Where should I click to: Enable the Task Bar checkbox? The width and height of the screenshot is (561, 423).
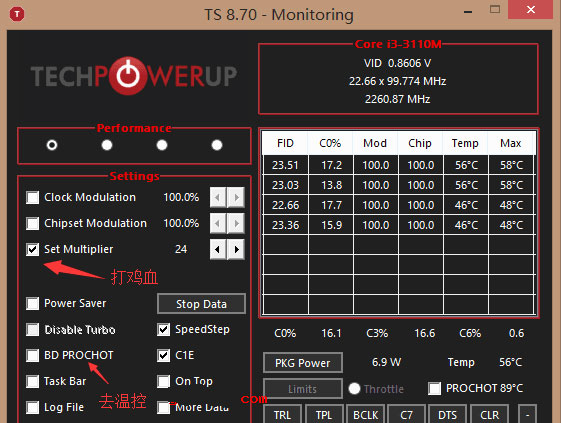point(33,381)
